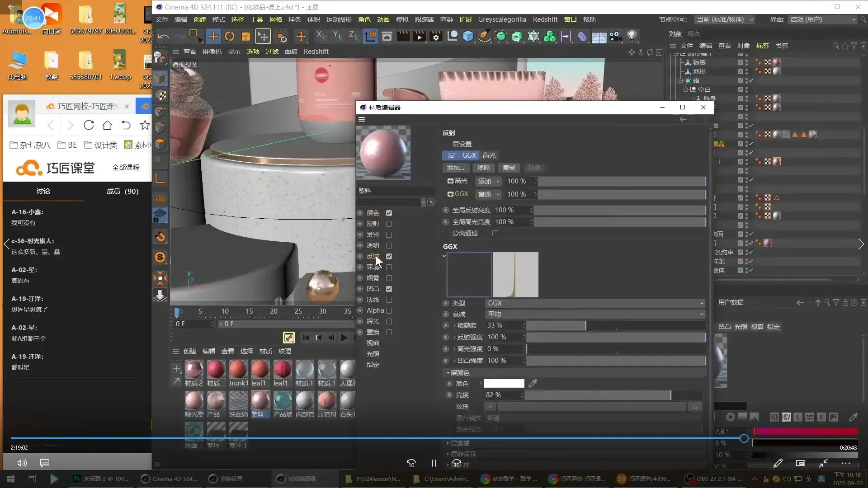Enable the 漫射 channel checkbox

(389, 224)
